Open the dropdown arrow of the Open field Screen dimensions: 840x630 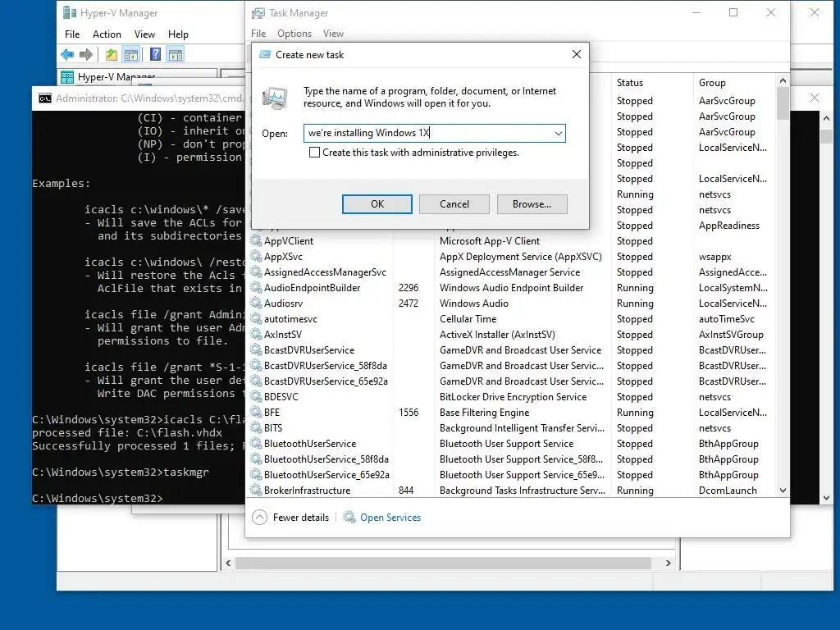[558, 134]
